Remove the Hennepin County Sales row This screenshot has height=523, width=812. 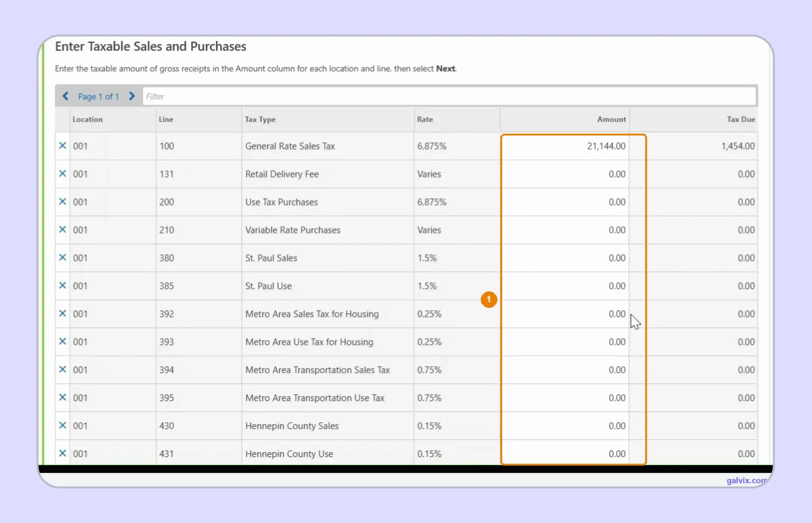coord(62,425)
